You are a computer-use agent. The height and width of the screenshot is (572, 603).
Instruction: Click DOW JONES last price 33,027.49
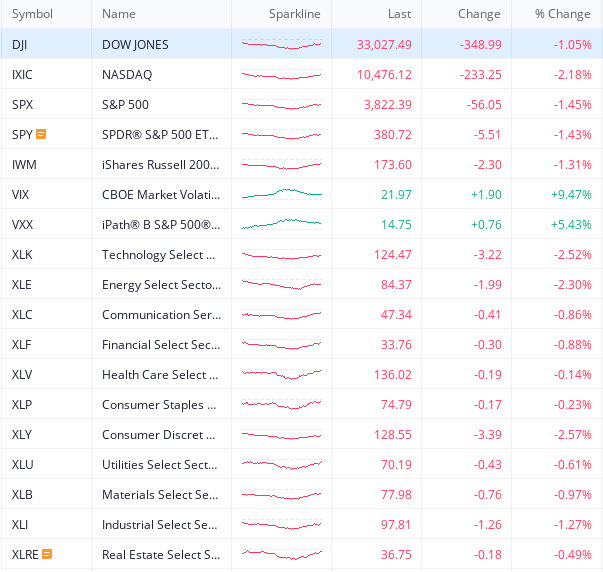384,44
